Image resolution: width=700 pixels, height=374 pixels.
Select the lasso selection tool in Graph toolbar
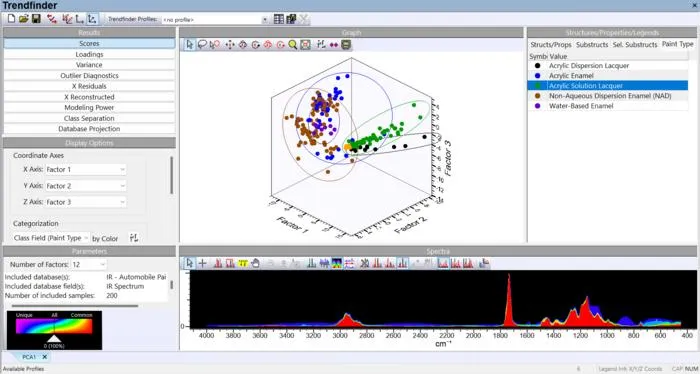tap(202, 44)
